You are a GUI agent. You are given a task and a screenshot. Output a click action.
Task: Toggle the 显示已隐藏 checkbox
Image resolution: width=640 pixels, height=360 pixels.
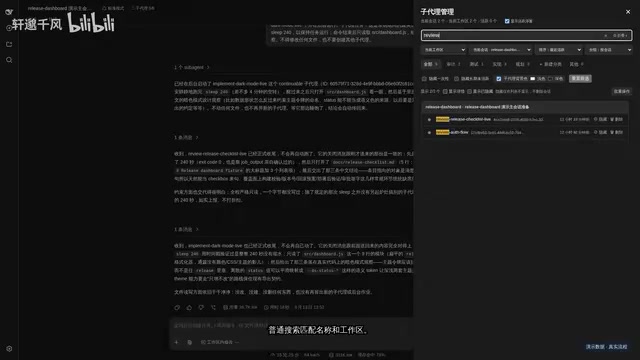coord(469,91)
